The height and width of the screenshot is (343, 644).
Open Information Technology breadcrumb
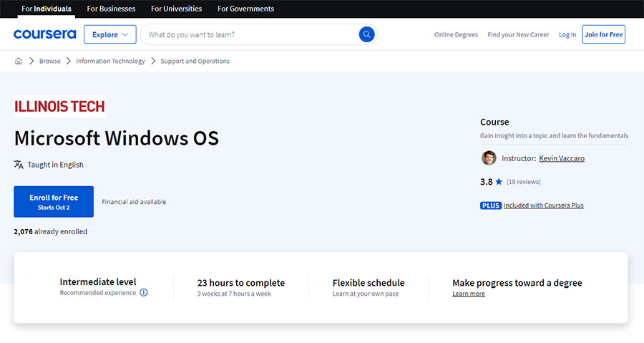[x=110, y=61]
